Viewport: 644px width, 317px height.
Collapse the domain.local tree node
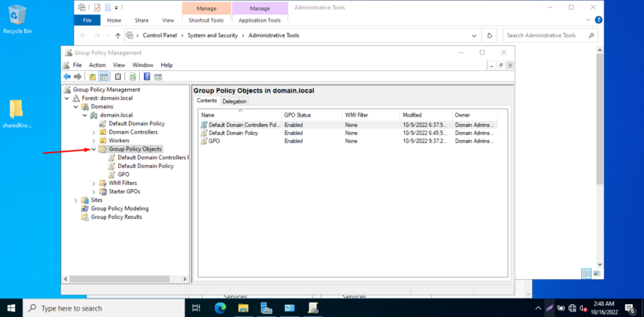tap(85, 115)
